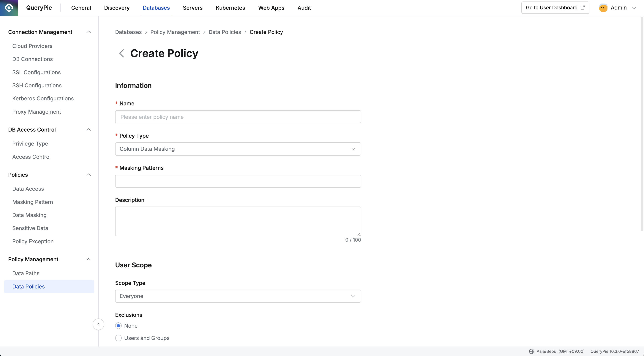Switch to the Audit tab
Image resolution: width=644 pixels, height=356 pixels.
coord(304,8)
